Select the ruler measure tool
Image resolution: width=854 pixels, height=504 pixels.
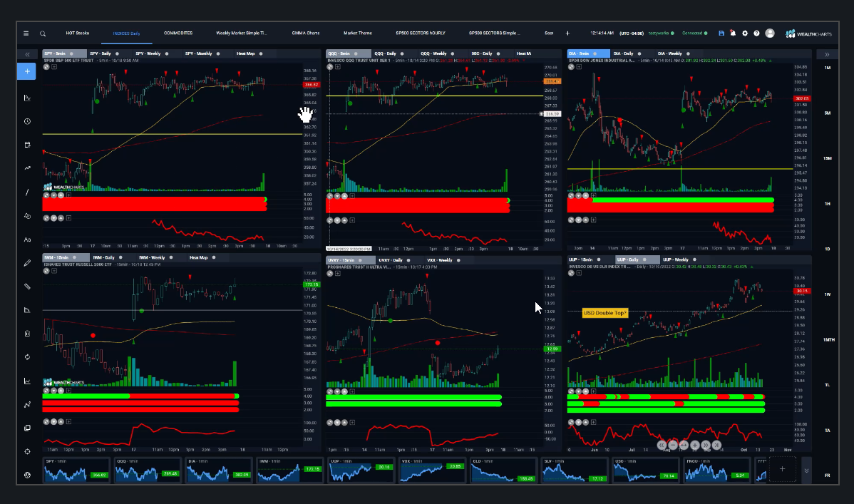coord(27,287)
